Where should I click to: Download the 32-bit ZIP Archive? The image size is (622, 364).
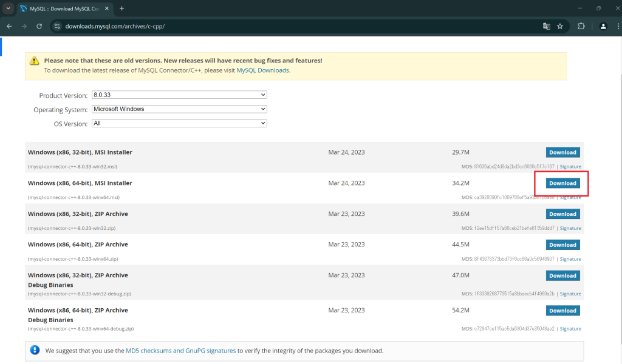(x=562, y=214)
